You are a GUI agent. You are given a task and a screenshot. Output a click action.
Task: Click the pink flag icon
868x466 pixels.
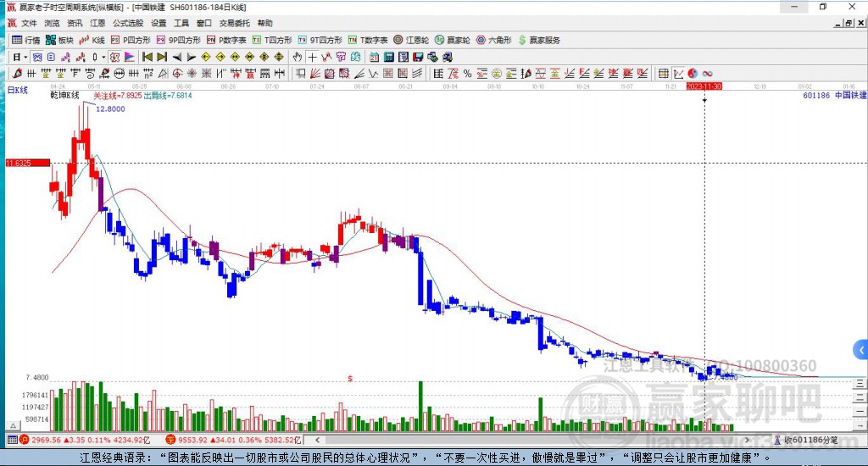click(129, 57)
